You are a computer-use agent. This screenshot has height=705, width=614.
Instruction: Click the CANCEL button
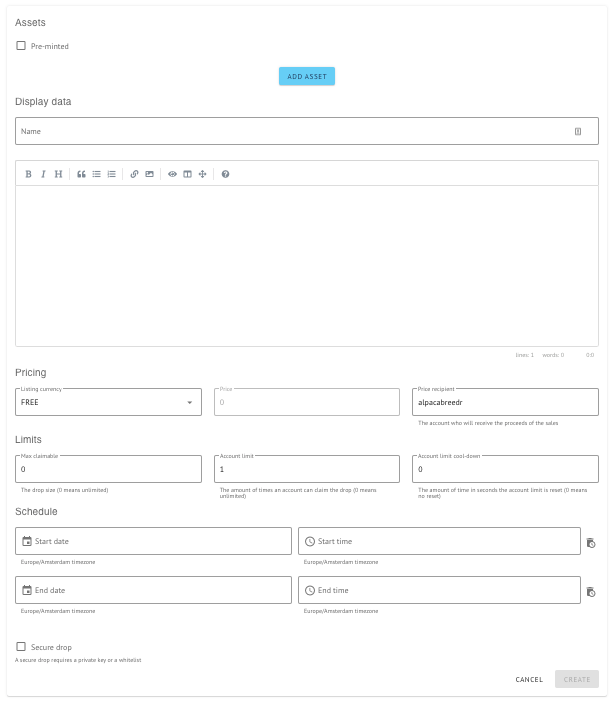pos(529,679)
